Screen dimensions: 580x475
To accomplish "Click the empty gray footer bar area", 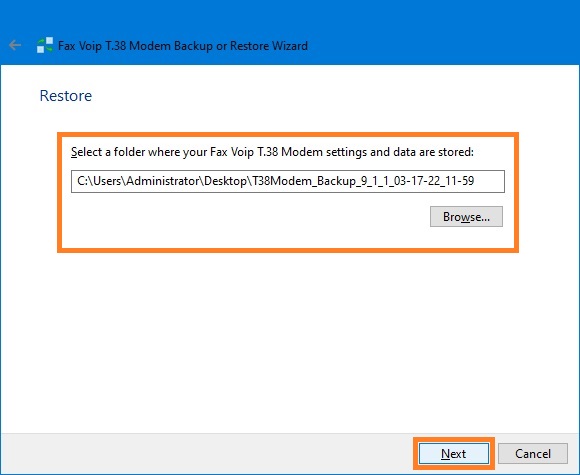I will (x=207, y=454).
